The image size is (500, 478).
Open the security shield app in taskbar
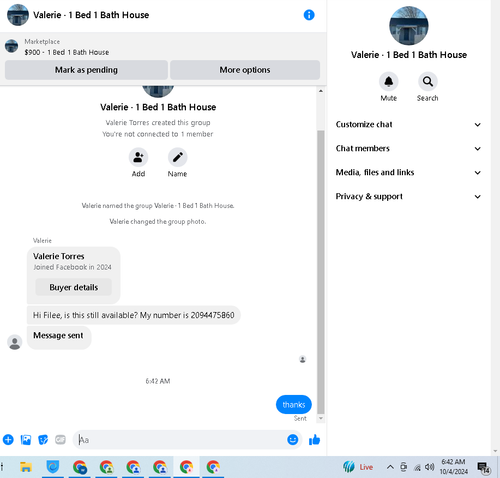(x=53, y=467)
